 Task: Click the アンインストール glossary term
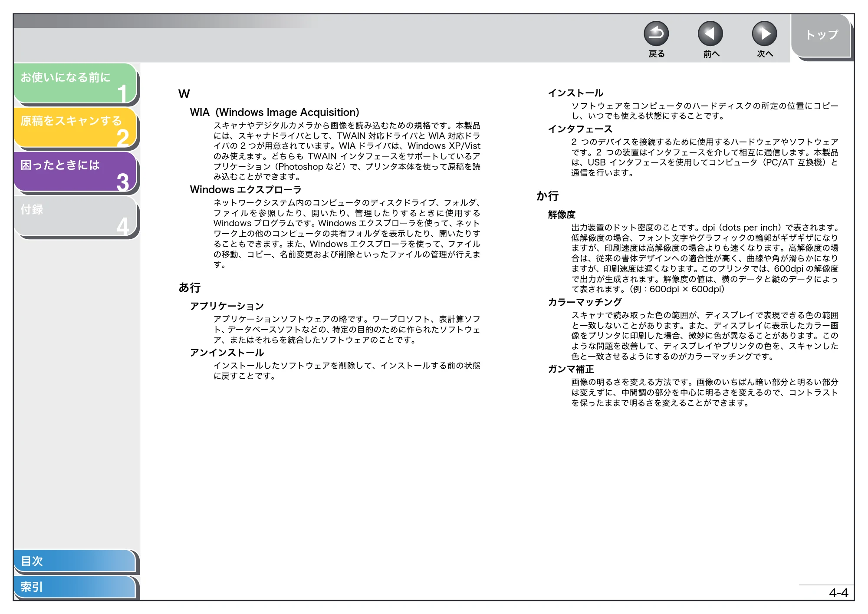click(x=227, y=353)
